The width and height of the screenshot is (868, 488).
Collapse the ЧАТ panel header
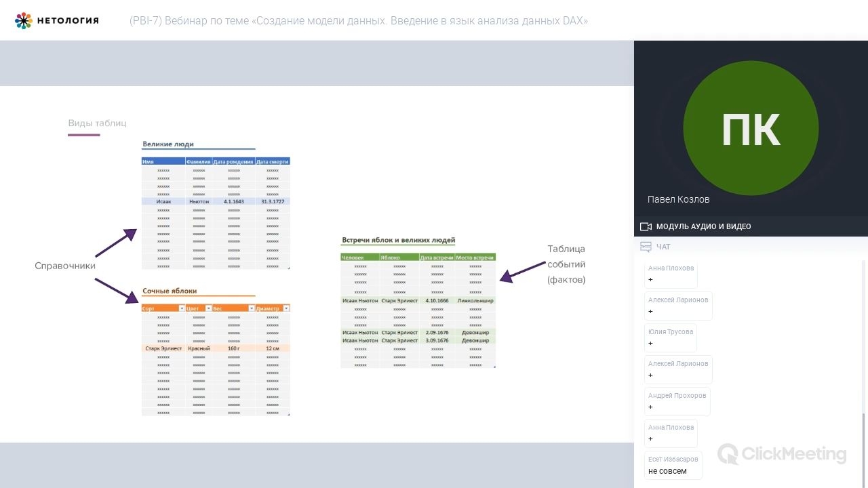click(x=751, y=247)
